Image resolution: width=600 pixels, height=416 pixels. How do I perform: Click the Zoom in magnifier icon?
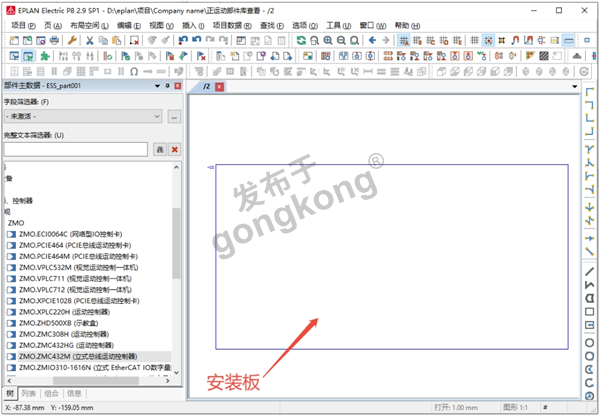click(x=328, y=40)
